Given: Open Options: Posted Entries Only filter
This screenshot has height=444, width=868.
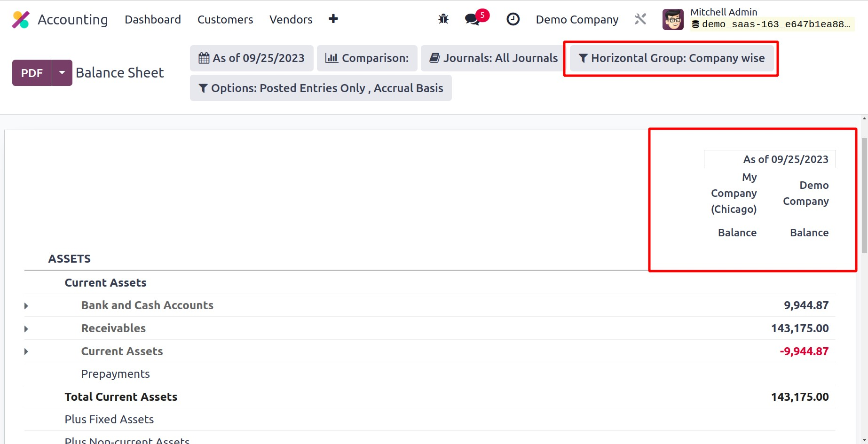Looking at the screenshot, I should [x=321, y=88].
